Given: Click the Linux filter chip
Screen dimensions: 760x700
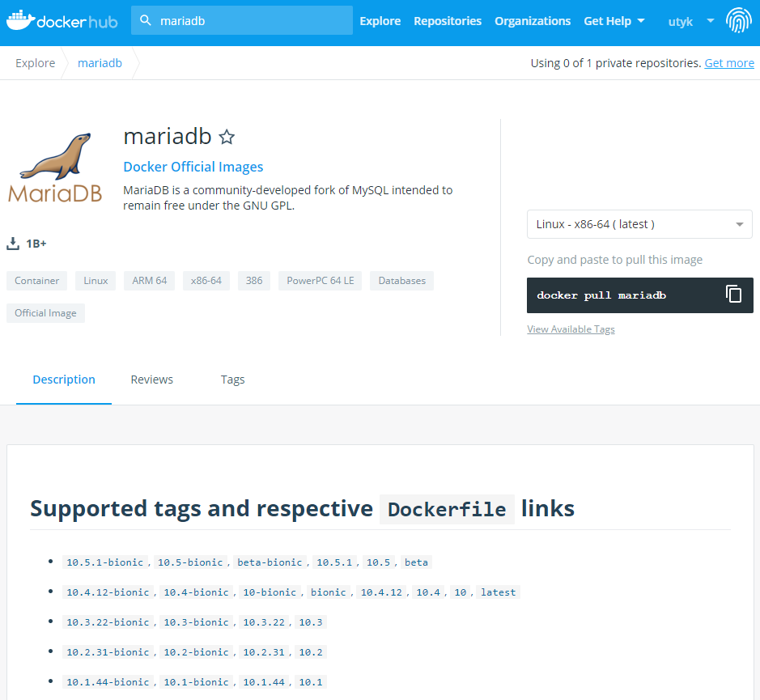Looking at the screenshot, I should pos(96,281).
